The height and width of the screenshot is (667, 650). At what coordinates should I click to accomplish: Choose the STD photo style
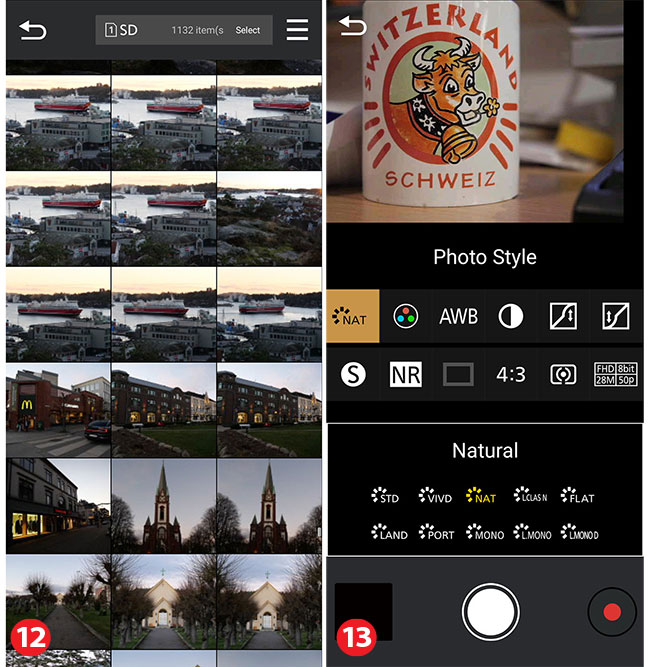pos(386,496)
